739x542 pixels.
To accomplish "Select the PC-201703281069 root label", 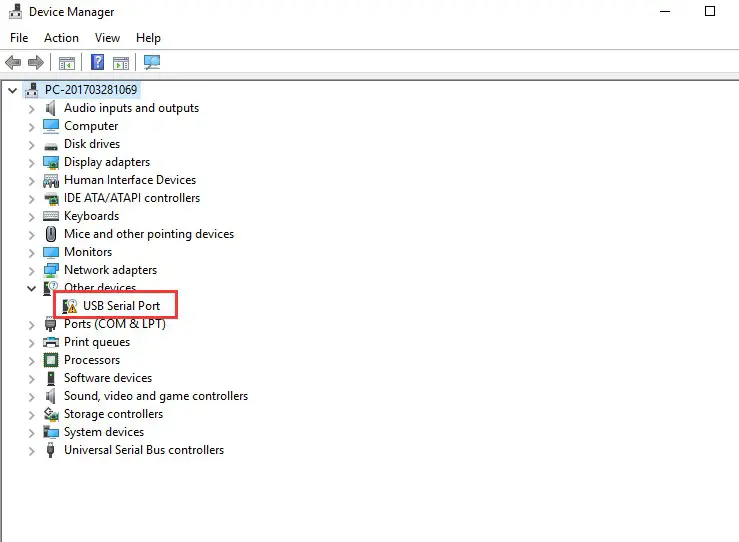I will tap(91, 90).
